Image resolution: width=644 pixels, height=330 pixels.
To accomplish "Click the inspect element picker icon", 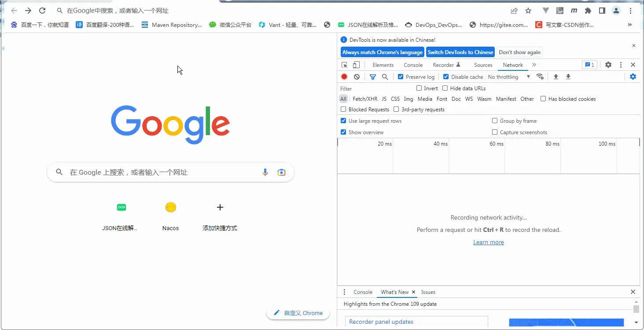I will 345,65.
